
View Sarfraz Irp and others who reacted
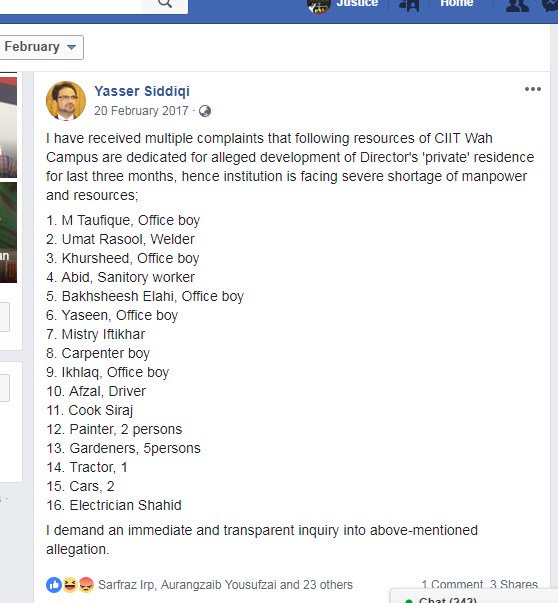tap(225, 585)
